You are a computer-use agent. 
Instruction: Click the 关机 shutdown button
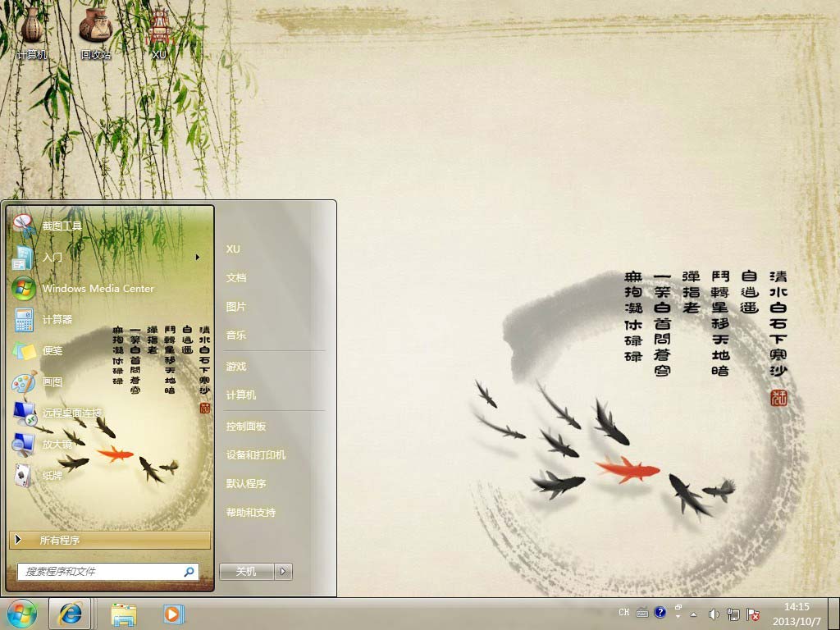pos(246,572)
